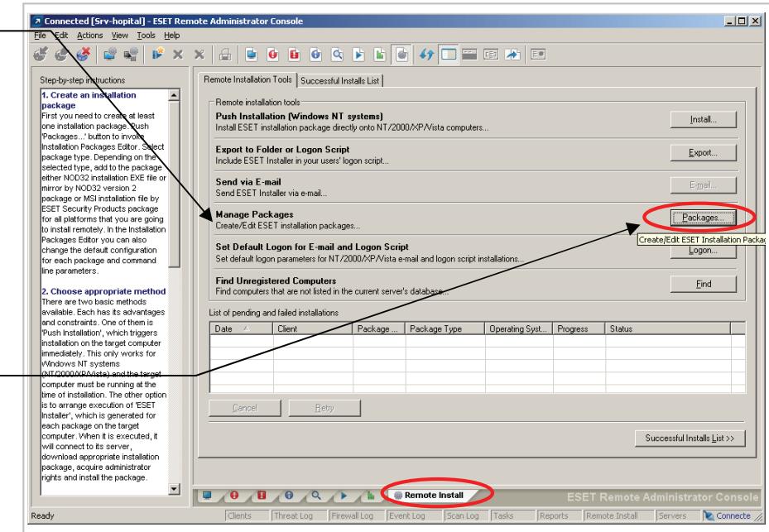Click the Cancel button below pending list
This screenshot has height=532, width=769.
(x=245, y=408)
